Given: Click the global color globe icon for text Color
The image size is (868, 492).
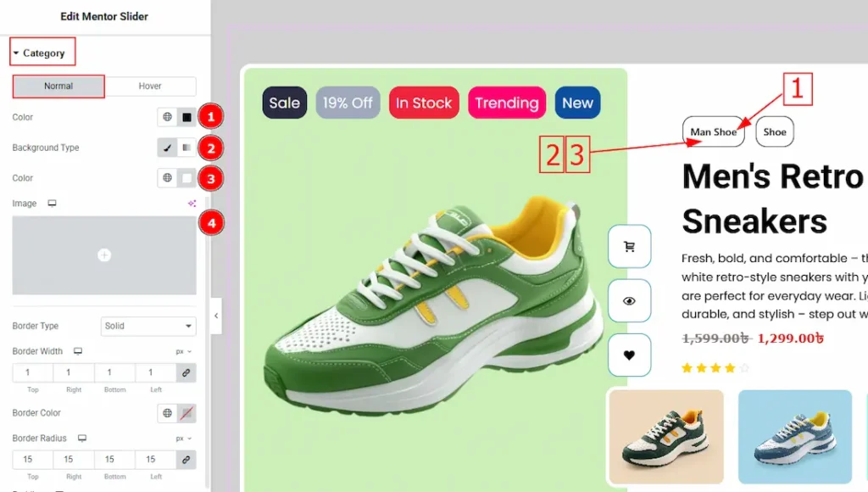Looking at the screenshot, I should point(168,117).
